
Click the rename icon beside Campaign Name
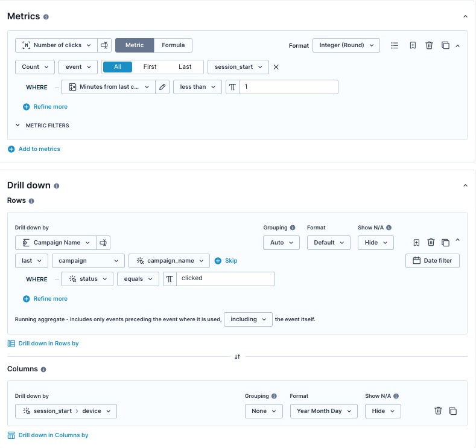click(103, 243)
